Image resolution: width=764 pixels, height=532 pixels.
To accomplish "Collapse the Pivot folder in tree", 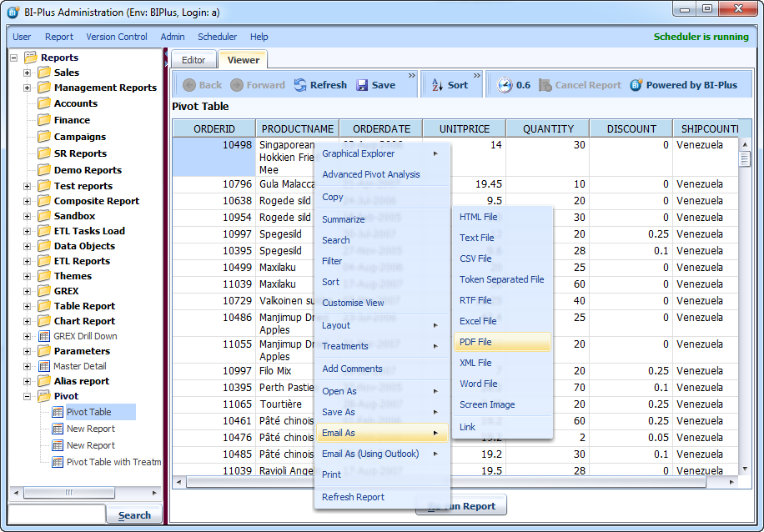I will pyautogui.click(x=28, y=396).
